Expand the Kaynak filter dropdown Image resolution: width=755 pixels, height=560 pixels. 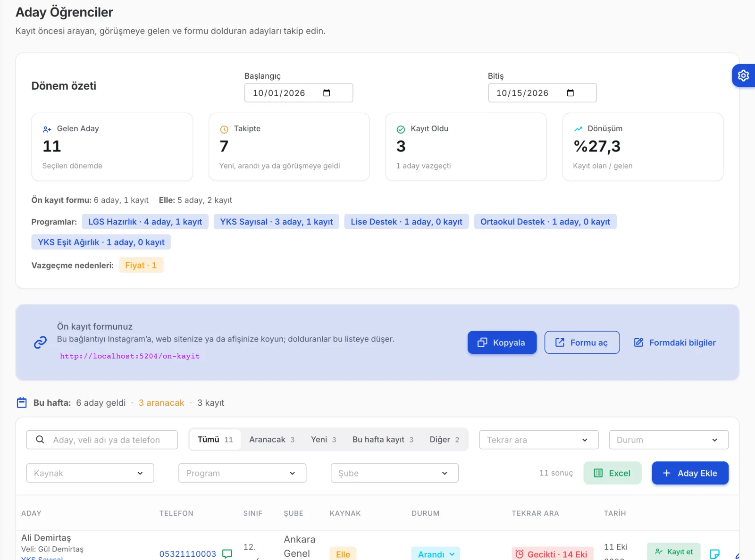coord(90,473)
